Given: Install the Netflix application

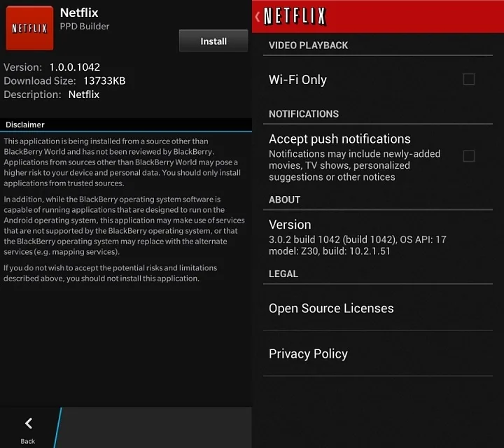Looking at the screenshot, I should [213, 41].
